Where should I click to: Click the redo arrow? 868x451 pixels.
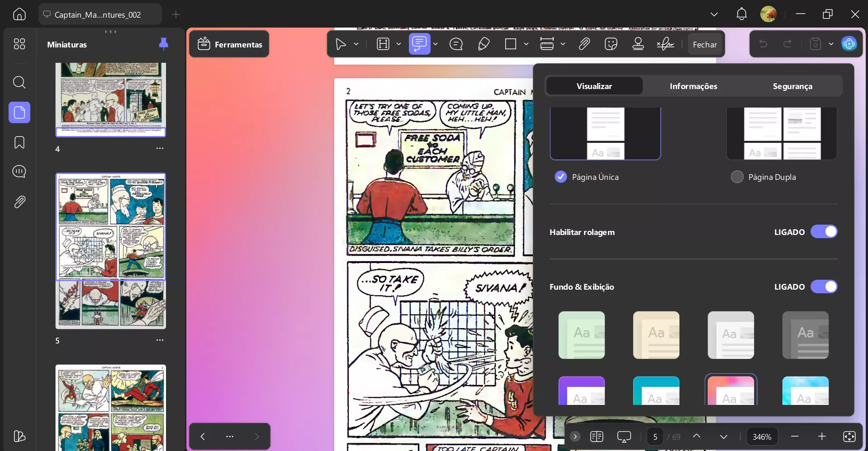787,44
